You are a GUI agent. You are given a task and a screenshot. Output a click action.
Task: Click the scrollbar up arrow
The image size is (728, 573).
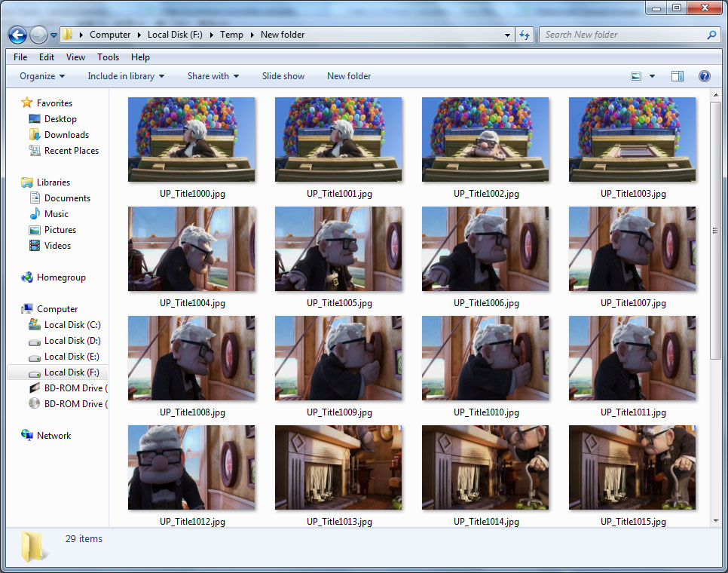[x=715, y=95]
